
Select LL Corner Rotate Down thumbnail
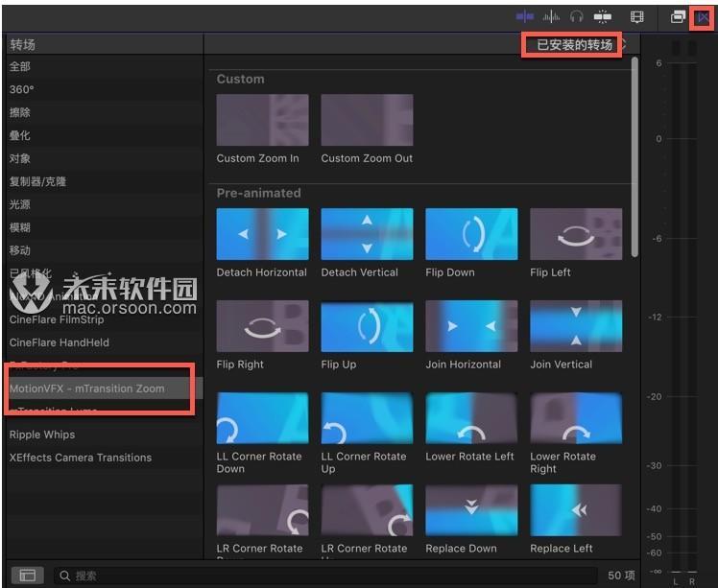coord(262,418)
